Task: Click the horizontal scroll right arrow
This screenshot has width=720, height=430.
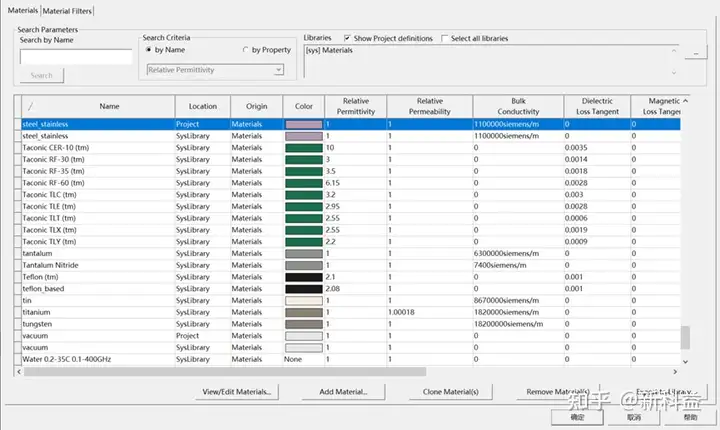Action: tap(675, 372)
